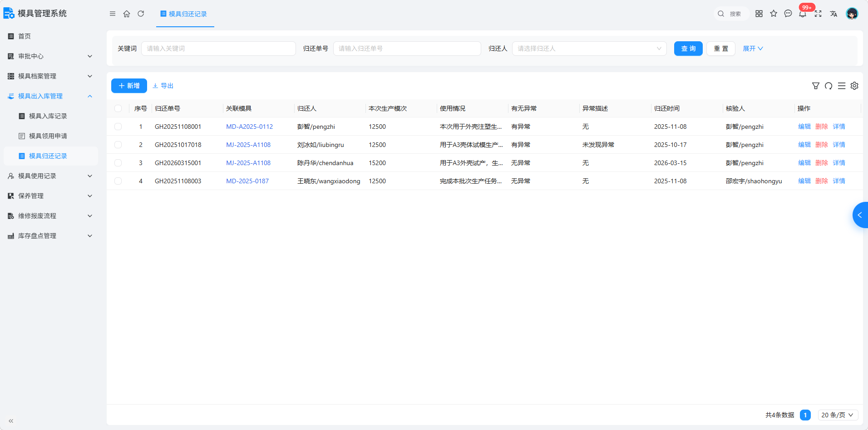Focus the 归还单号 input field

click(407, 49)
